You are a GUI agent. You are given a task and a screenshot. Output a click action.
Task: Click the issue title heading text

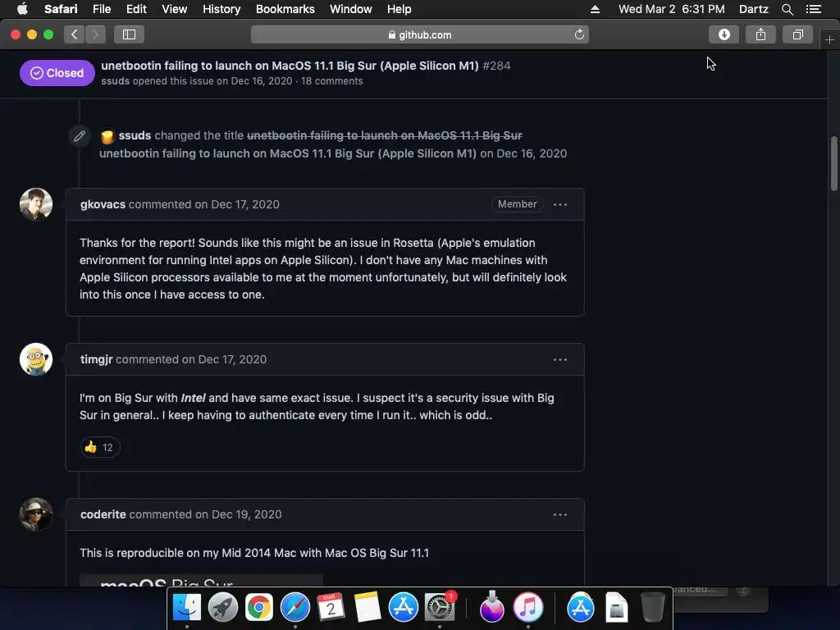point(290,66)
